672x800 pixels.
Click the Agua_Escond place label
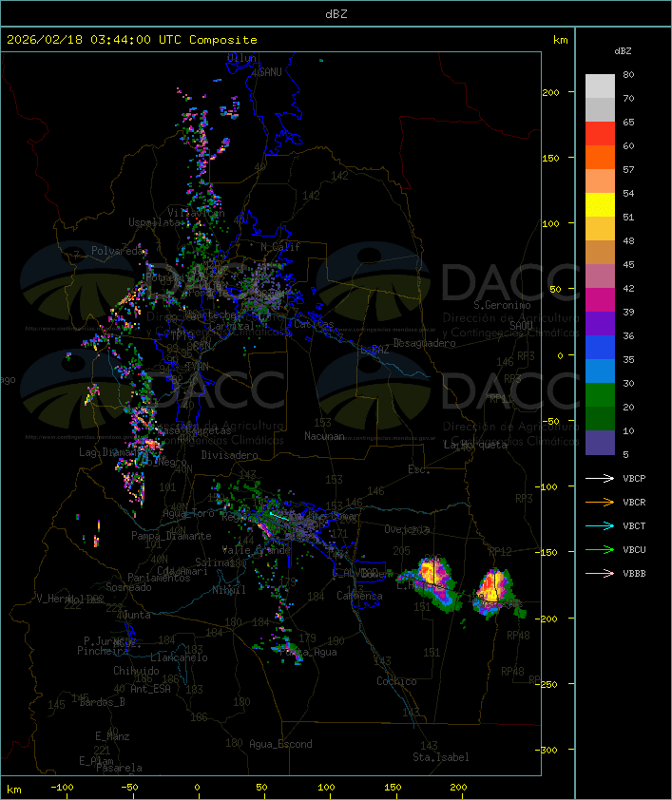tap(280, 744)
